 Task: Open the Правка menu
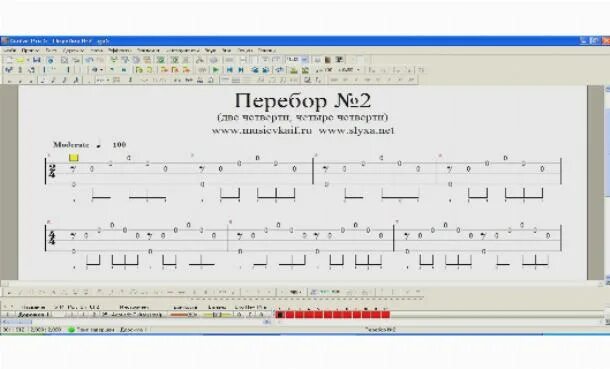30,50
